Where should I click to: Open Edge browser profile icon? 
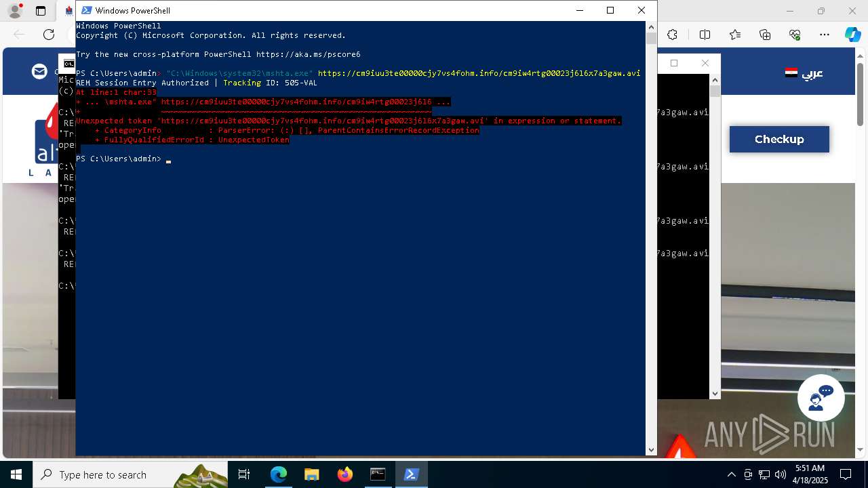[x=14, y=11]
